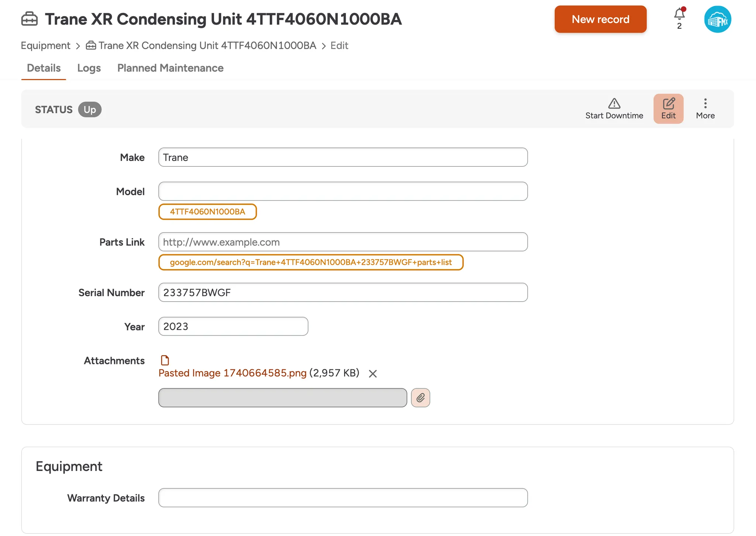Click the toolbox icon in the breadcrumb
The width and height of the screenshot is (756, 536).
(90, 45)
